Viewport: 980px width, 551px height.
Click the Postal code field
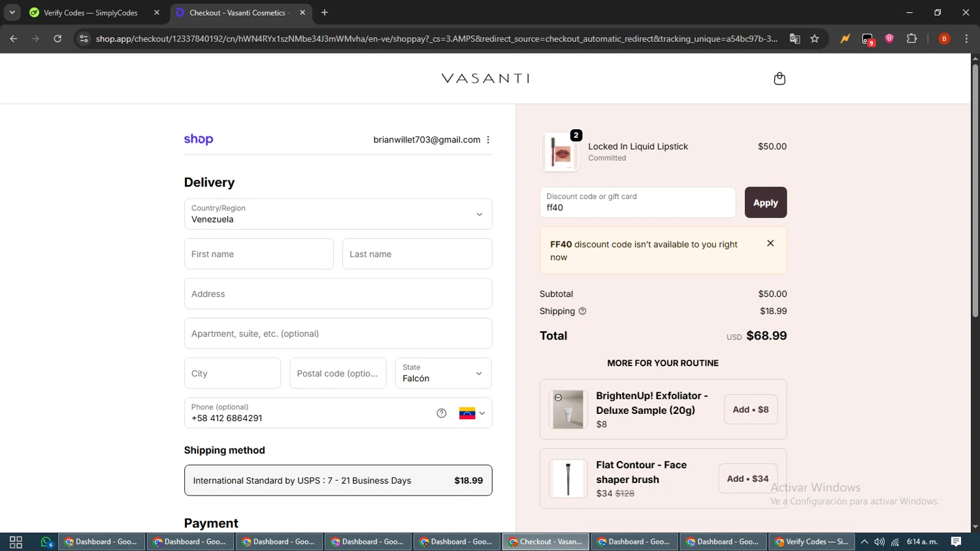(338, 373)
